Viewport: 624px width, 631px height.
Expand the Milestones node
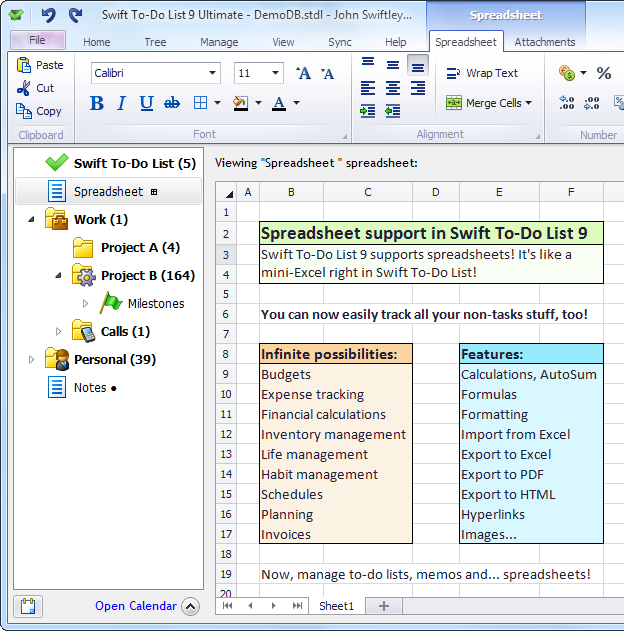pyautogui.click(x=85, y=303)
